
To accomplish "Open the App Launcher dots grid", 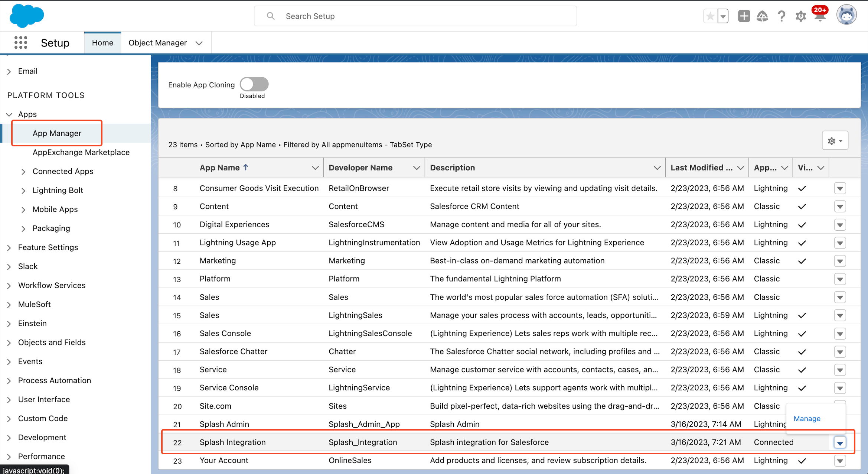I will click(21, 43).
